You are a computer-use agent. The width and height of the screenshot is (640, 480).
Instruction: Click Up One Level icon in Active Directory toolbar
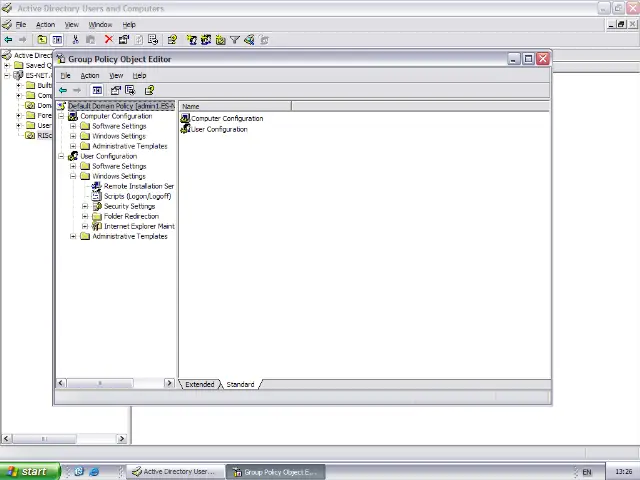pyautogui.click(x=42, y=40)
